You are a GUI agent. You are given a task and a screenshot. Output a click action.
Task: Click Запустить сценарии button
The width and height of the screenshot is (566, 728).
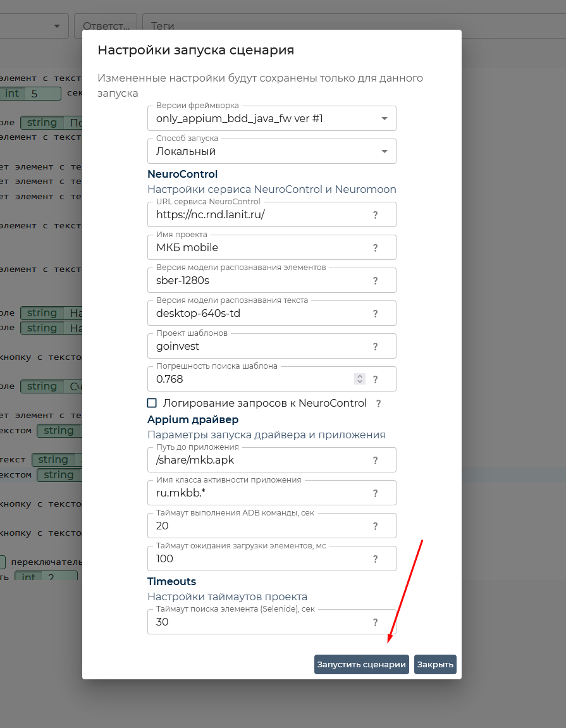tap(361, 664)
